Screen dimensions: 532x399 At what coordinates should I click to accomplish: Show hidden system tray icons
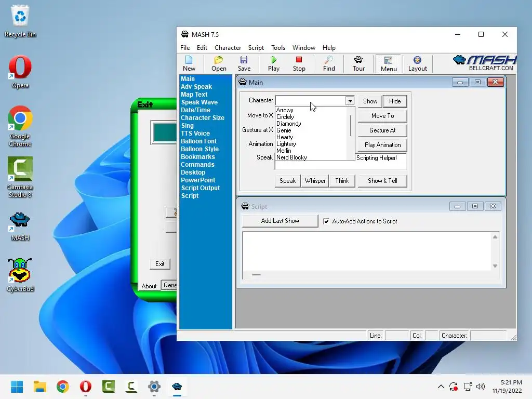pyautogui.click(x=441, y=387)
